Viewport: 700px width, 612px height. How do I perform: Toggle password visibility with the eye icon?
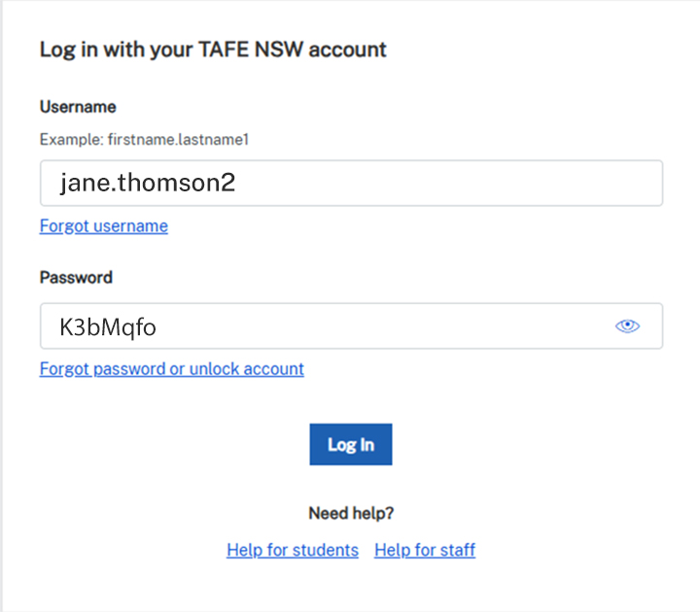point(628,326)
